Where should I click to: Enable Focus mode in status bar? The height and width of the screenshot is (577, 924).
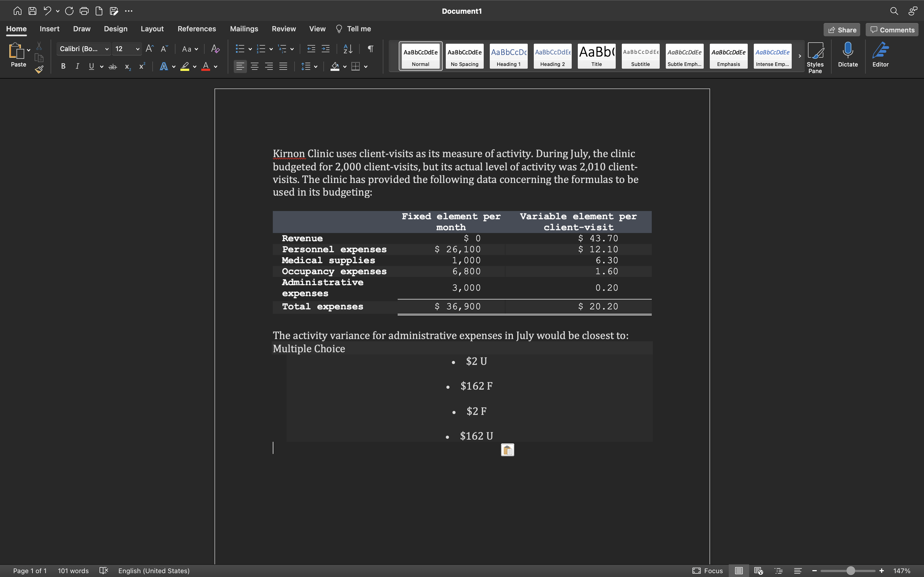[708, 570]
